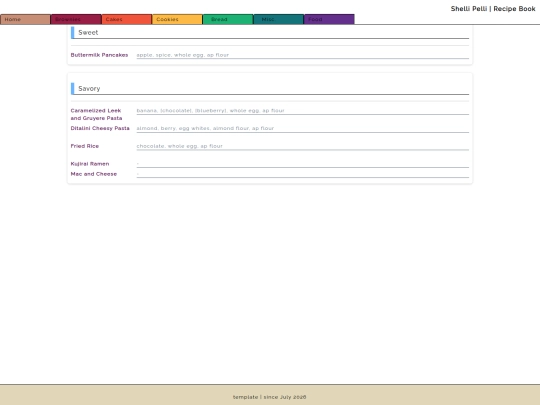
Task: Open the Misc tab
Action: [x=279, y=19]
